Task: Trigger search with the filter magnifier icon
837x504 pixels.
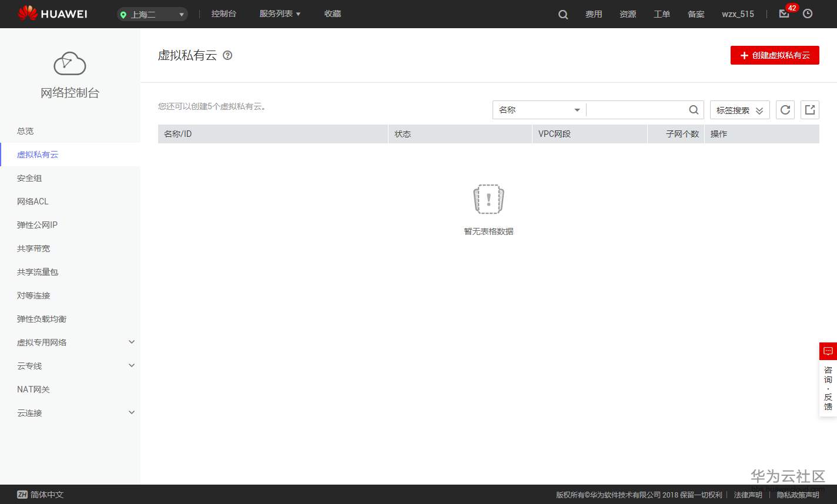Action: coord(693,109)
